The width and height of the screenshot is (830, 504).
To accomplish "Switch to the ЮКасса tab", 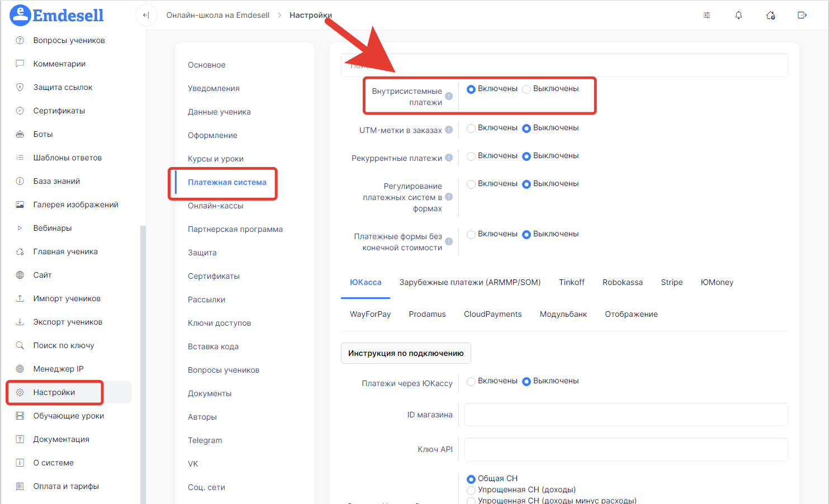I will point(366,282).
